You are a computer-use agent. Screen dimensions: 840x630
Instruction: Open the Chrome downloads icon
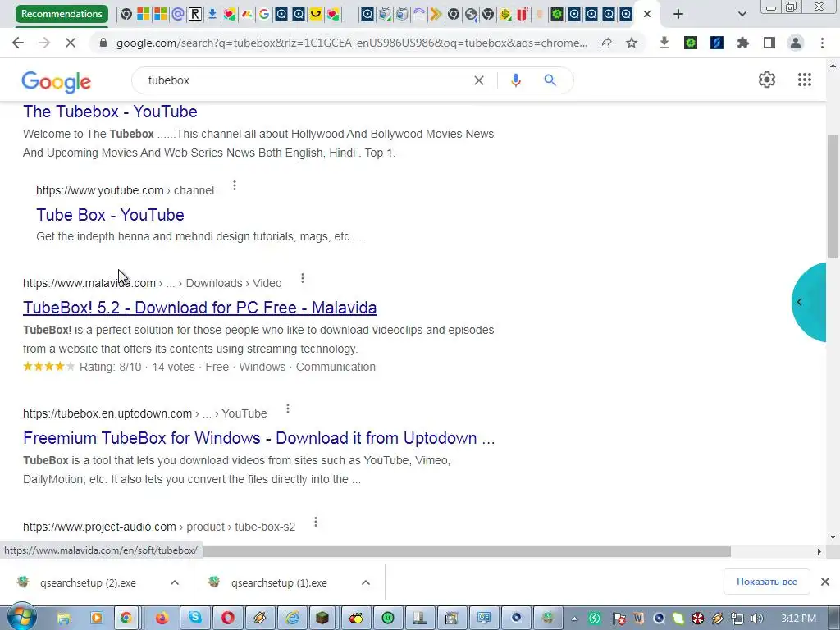[x=664, y=43]
